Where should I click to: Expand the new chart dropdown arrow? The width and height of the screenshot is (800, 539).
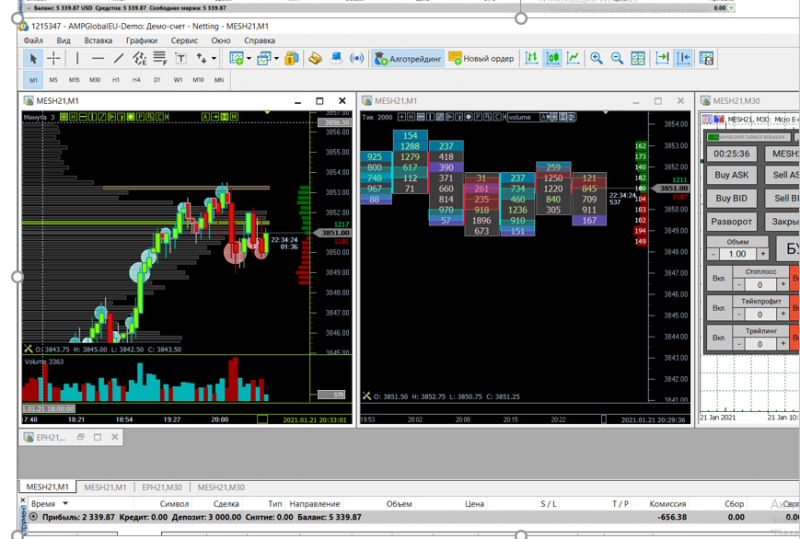point(248,59)
